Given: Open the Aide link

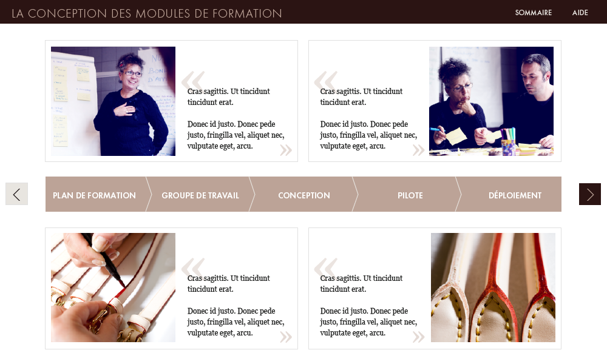Looking at the screenshot, I should coord(580,13).
